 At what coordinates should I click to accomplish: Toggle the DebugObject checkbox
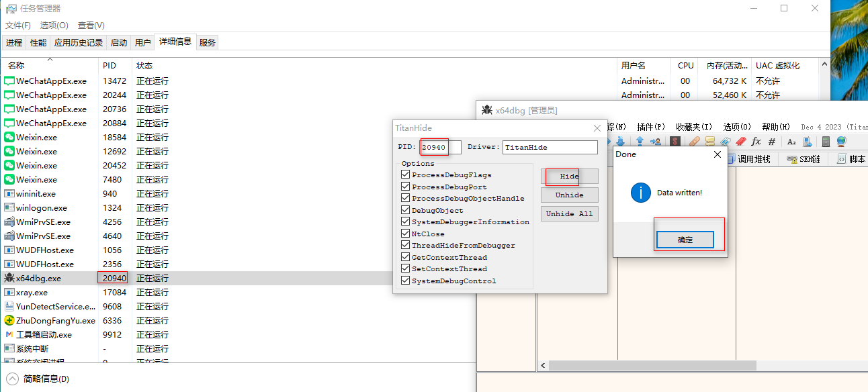(405, 210)
